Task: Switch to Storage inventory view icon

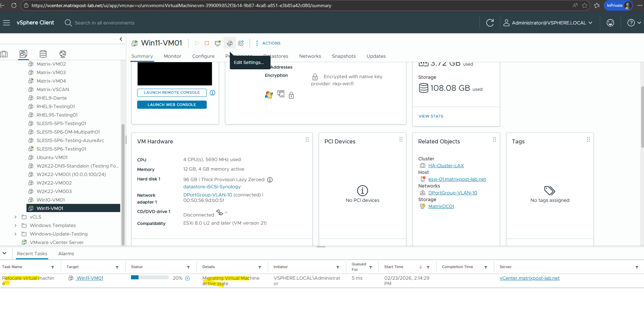Action: (x=43, y=54)
